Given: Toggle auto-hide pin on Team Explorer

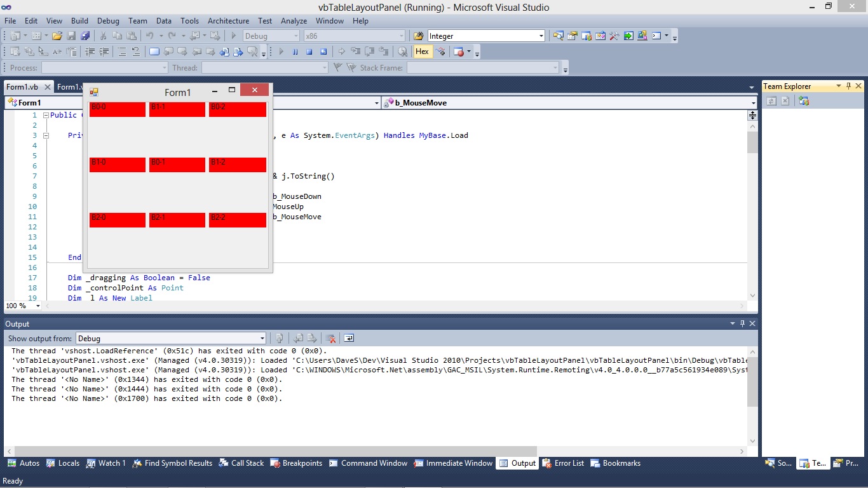Looking at the screenshot, I should 848,86.
